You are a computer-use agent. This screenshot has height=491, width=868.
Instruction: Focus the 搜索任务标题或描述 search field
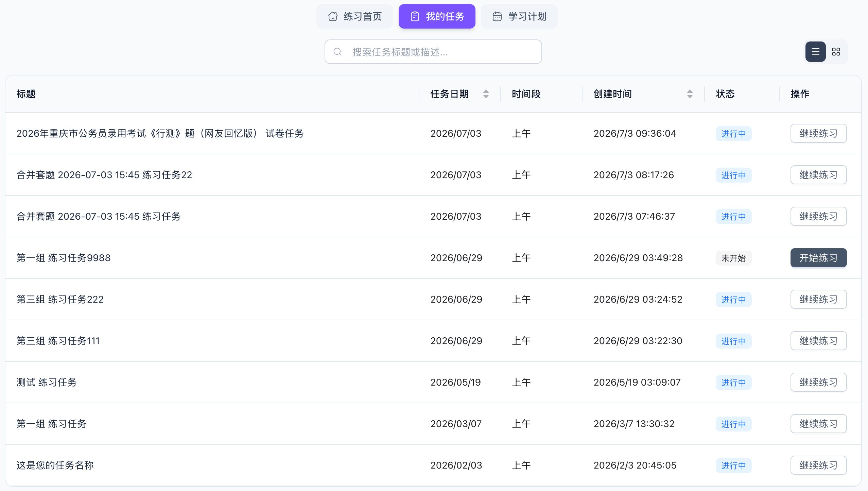[433, 52]
